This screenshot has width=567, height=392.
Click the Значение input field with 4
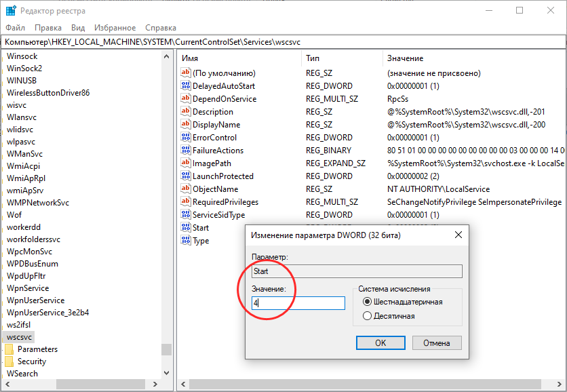(298, 303)
